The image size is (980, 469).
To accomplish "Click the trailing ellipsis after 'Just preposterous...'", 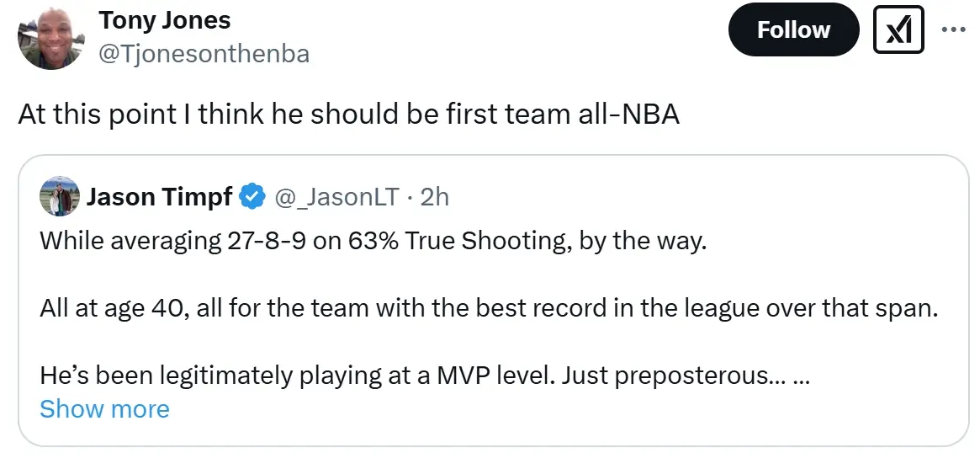I will 801,376.
